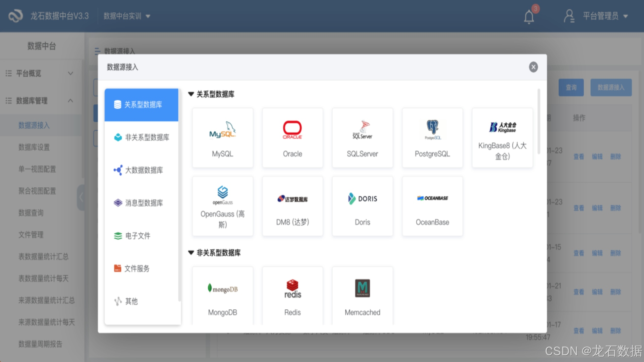Screen dimensions: 644x362
Task: Collapse the 非关系型数据库 section triangle
Action: click(191, 253)
